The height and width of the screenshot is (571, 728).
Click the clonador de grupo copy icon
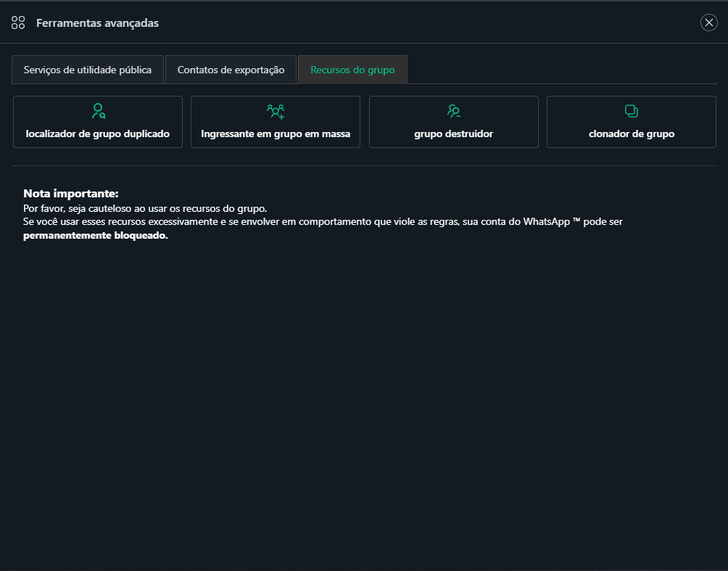click(x=632, y=111)
